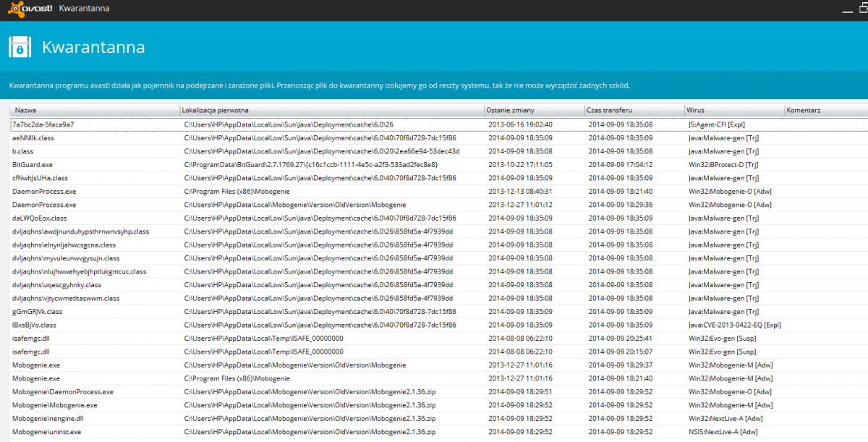
Task: Click the 2013-06-16 19:02:40 modification date
Action: click(519, 124)
